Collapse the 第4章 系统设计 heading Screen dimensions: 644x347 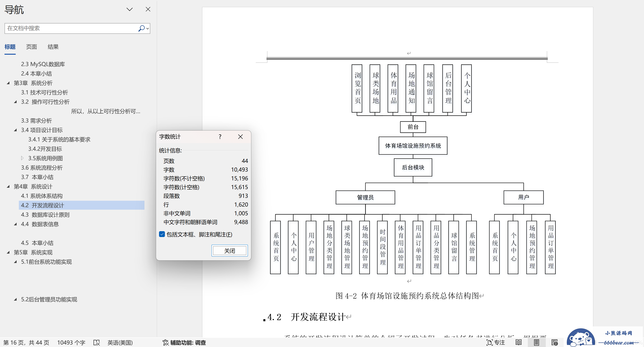point(8,186)
